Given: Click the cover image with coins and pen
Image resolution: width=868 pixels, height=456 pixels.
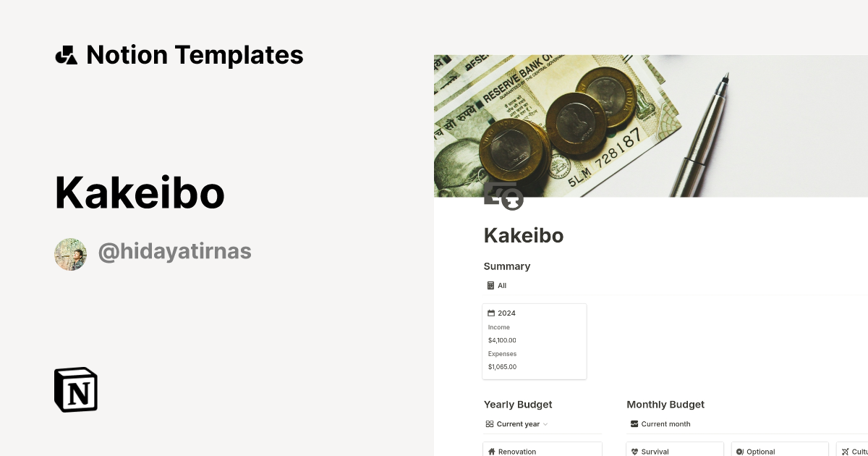Looking at the screenshot, I should point(651,125).
